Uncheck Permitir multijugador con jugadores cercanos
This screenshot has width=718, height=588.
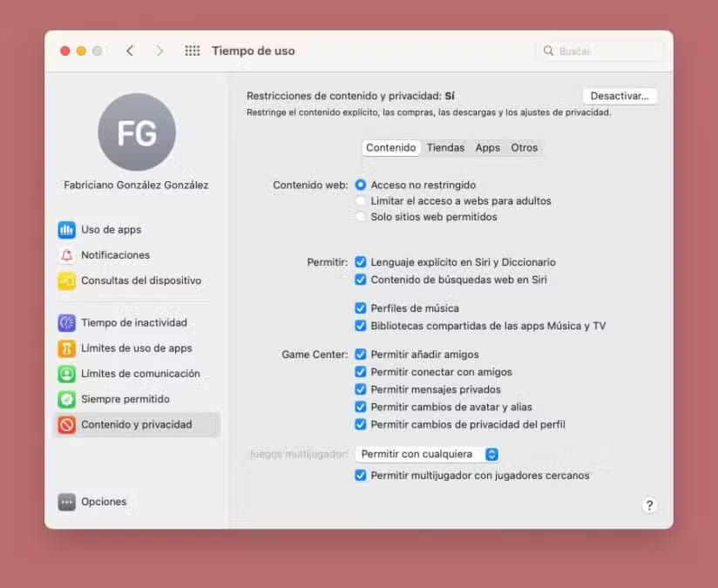coord(361,476)
